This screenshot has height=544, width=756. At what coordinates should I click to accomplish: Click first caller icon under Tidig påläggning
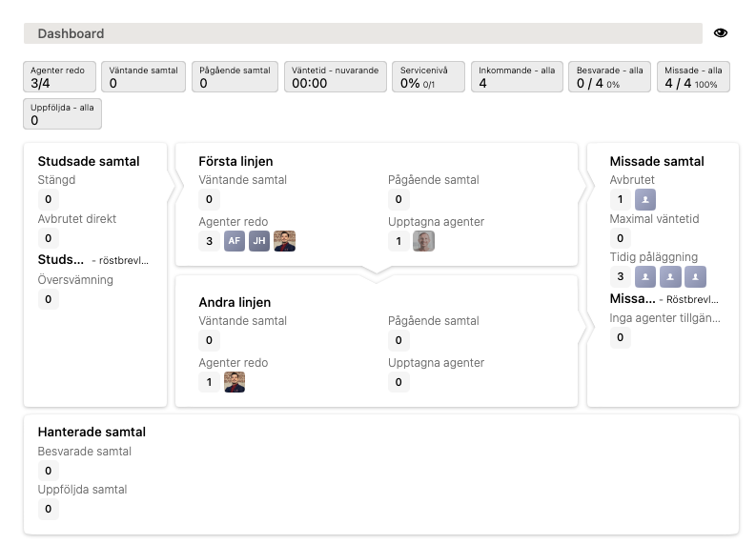[645, 276]
